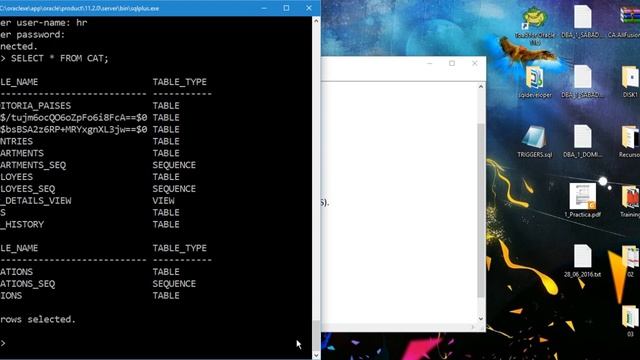The width and height of the screenshot is (640, 360).
Task: Click the sqlplus.exe title bar path
Action: [x=80, y=8]
